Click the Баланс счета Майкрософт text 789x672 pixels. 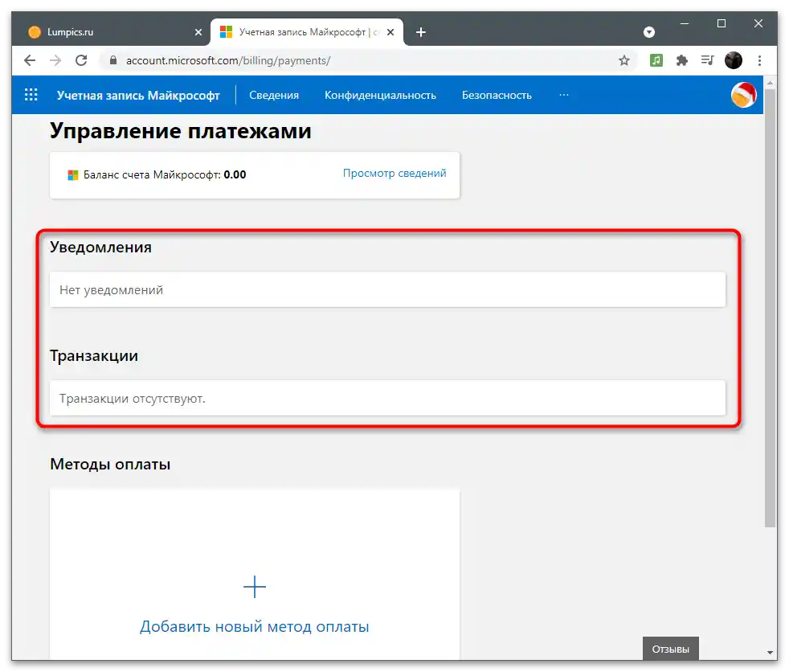tap(164, 174)
